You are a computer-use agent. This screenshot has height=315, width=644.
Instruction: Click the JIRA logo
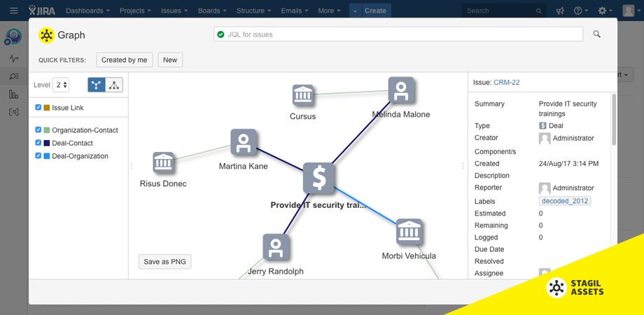coord(41,10)
